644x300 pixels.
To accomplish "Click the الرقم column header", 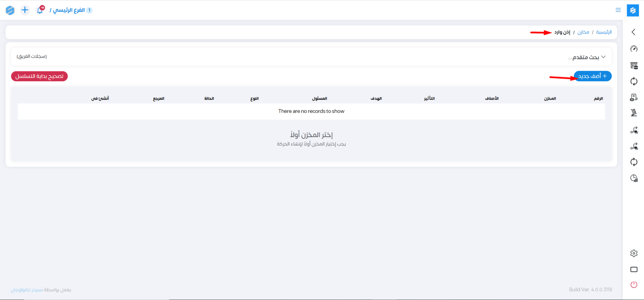I will (598, 99).
